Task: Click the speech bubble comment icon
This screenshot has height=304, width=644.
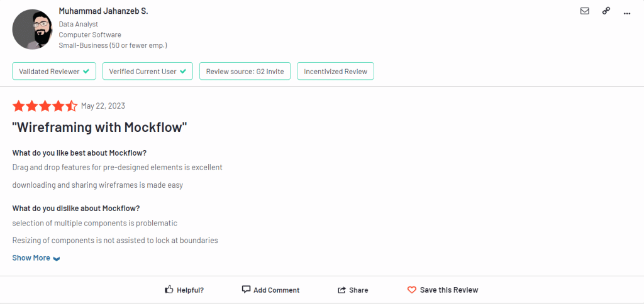Action: pos(246,289)
